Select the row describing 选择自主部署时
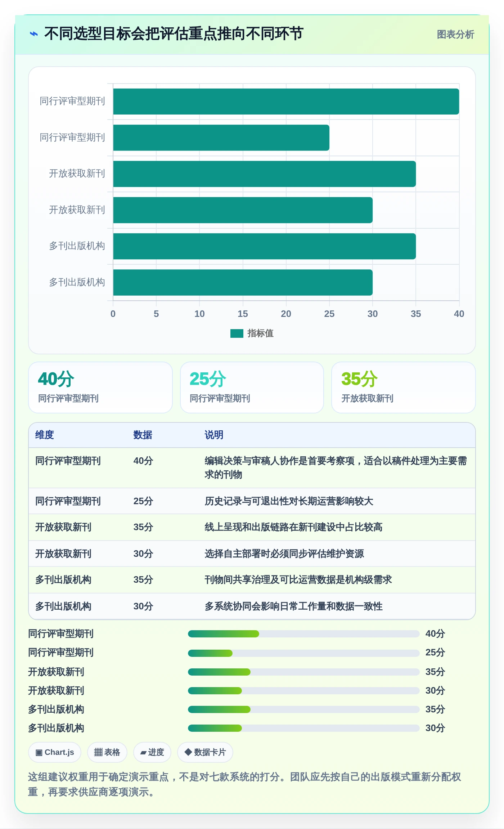504x829 pixels. (x=252, y=554)
